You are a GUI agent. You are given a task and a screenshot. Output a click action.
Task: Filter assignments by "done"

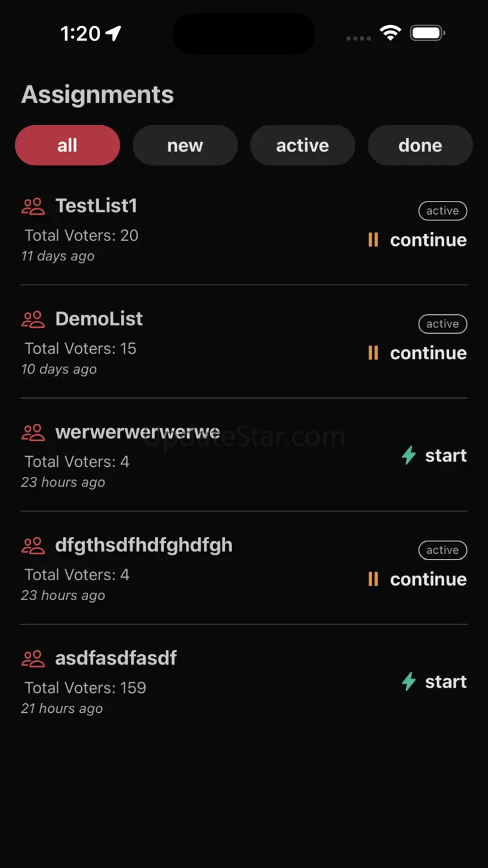tap(420, 145)
